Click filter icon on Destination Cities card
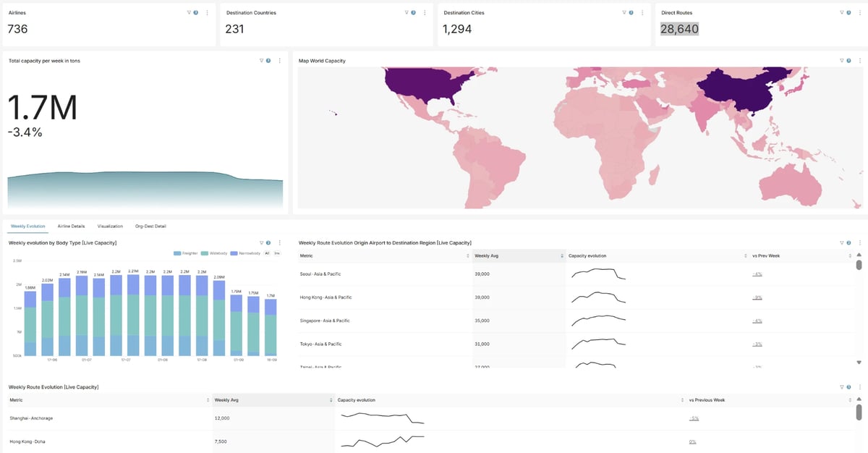Image resolution: width=868 pixels, height=453 pixels. pos(624,12)
